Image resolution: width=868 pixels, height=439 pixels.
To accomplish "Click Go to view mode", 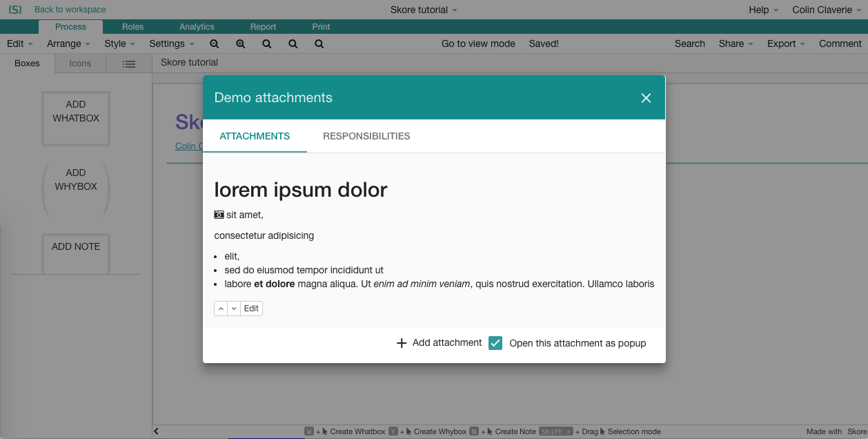I will pos(478,43).
